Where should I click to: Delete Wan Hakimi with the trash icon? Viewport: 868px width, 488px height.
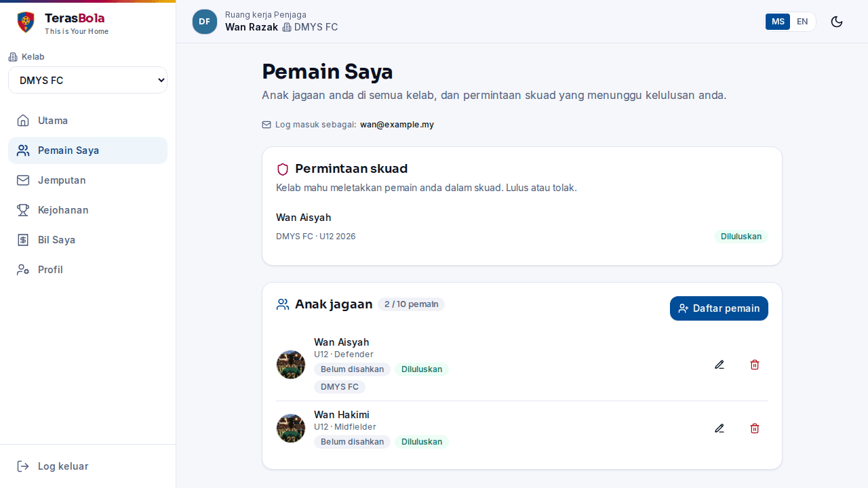tap(755, 428)
